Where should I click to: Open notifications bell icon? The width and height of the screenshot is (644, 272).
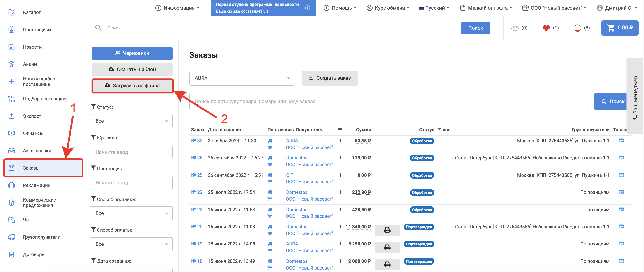point(577,28)
